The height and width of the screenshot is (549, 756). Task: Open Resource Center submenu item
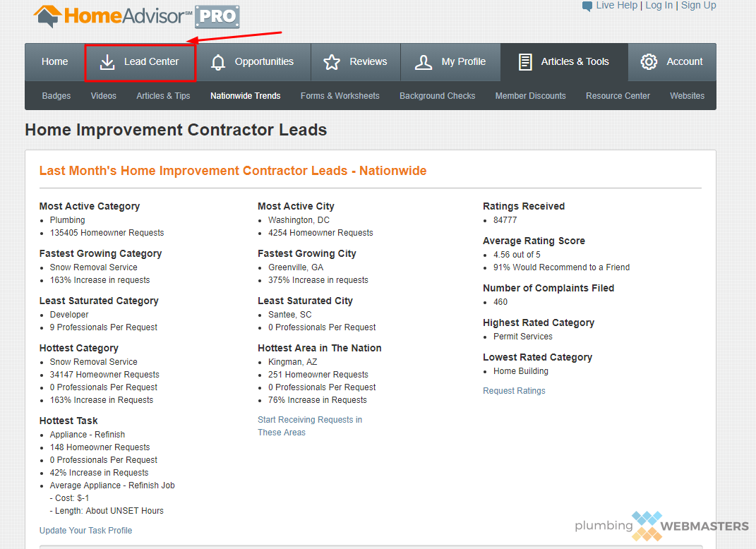(618, 95)
